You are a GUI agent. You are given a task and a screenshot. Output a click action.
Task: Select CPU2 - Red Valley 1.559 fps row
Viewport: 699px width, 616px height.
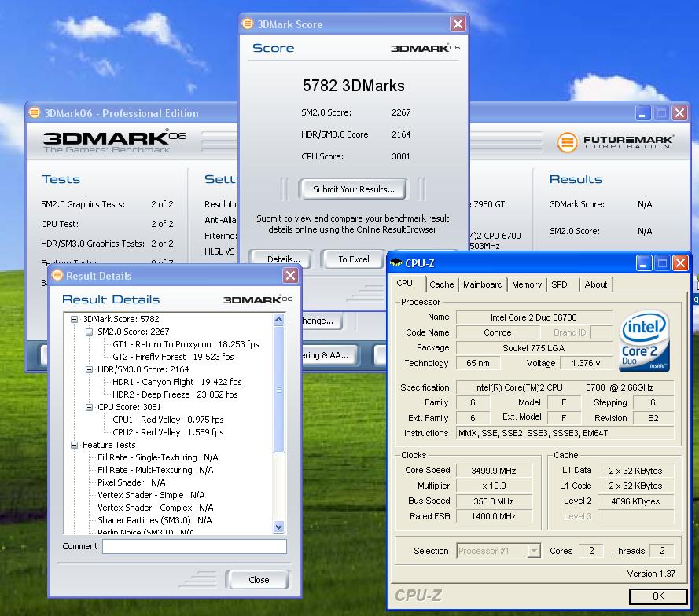(168, 432)
